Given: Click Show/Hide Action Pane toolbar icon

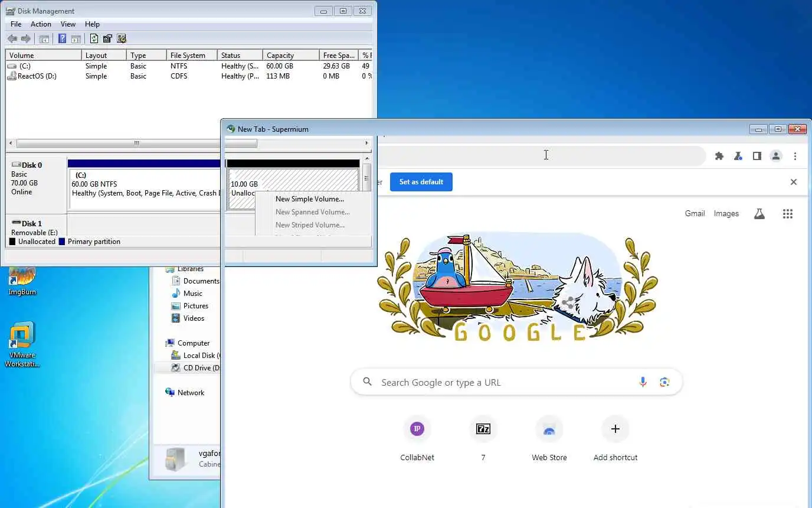Looking at the screenshot, I should [x=76, y=39].
